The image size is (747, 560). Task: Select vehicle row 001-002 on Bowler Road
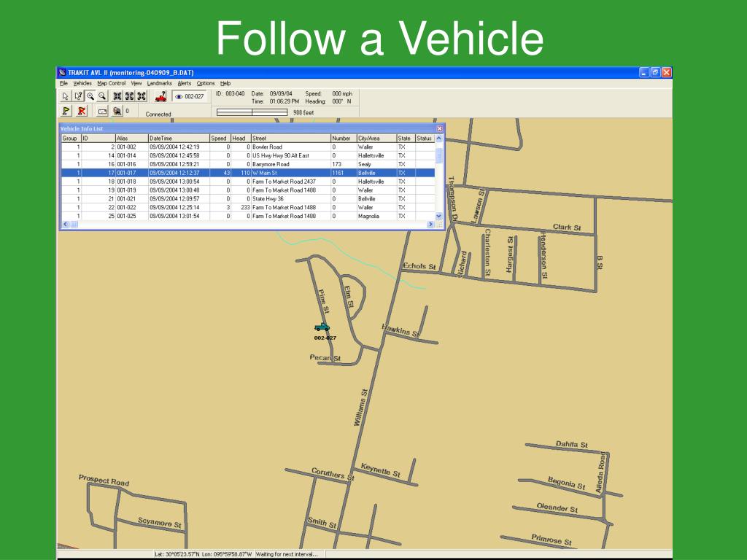[x=248, y=147]
